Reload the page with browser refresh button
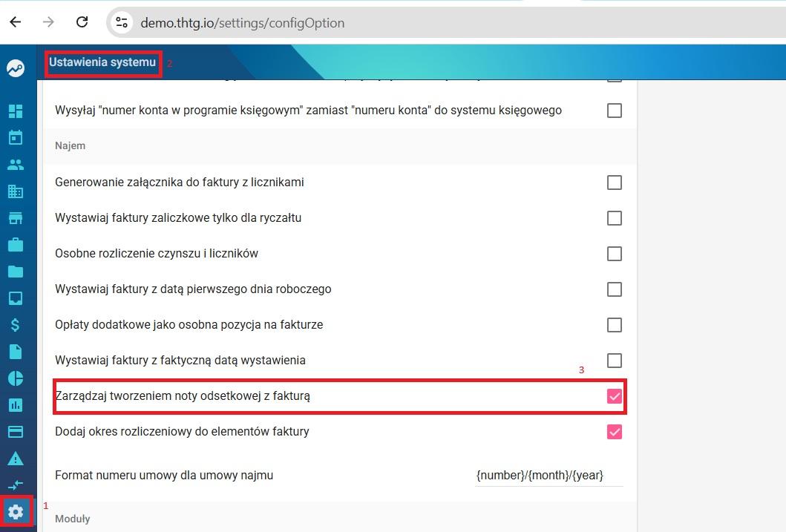Viewport: 786px width, 532px height. 82,22
